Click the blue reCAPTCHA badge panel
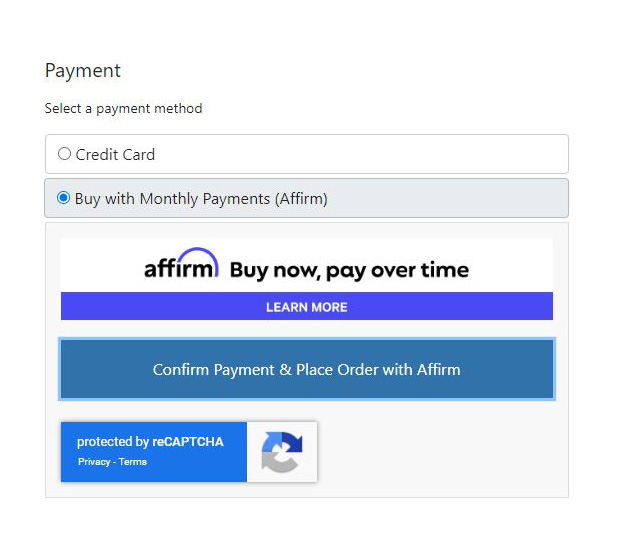 click(x=154, y=452)
